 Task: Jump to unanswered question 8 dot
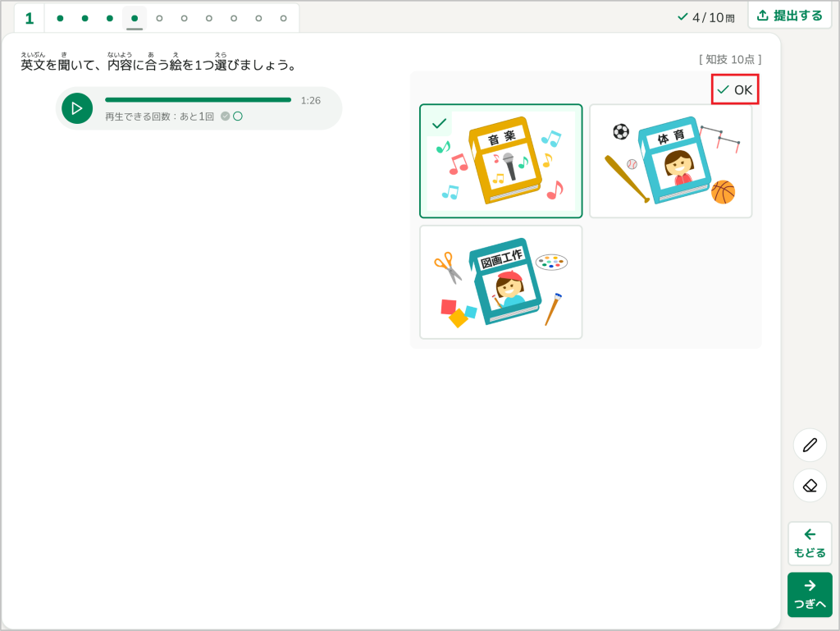pyautogui.click(x=234, y=18)
